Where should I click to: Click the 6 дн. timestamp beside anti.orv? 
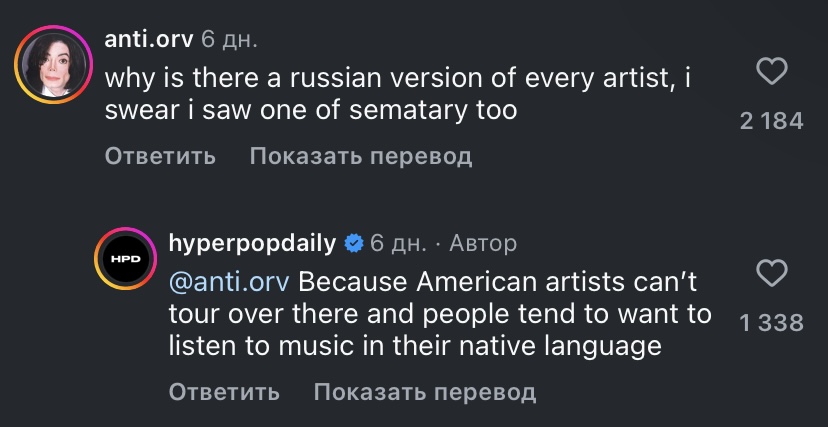[229, 39]
